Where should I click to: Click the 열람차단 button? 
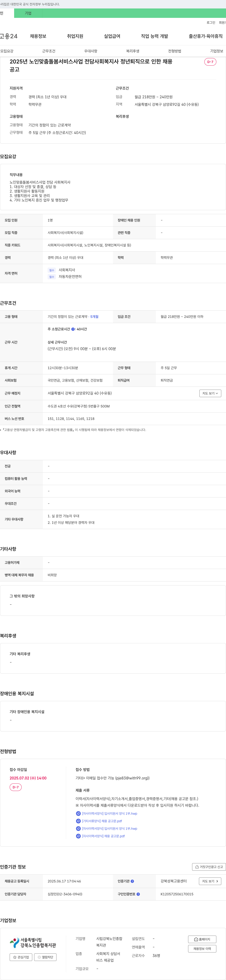click(45, 957)
